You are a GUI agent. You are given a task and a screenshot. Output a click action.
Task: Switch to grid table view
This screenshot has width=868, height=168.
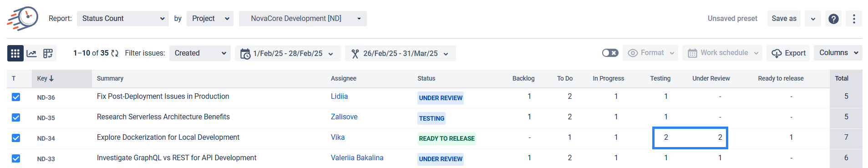(x=15, y=53)
